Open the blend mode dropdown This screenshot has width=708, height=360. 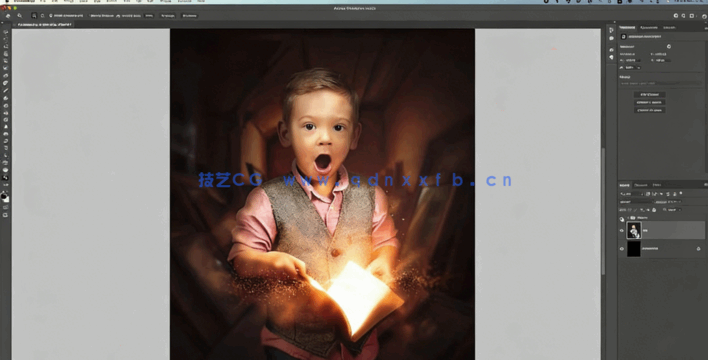click(x=636, y=202)
